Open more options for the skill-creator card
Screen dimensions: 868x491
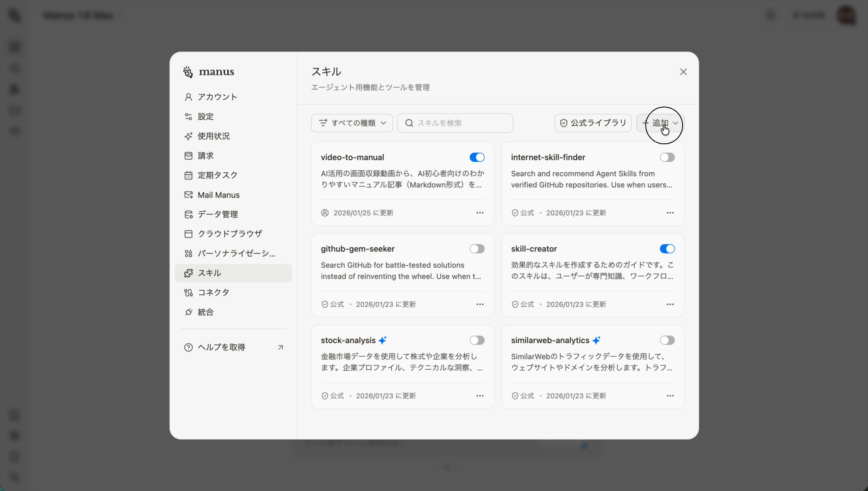[x=670, y=304]
